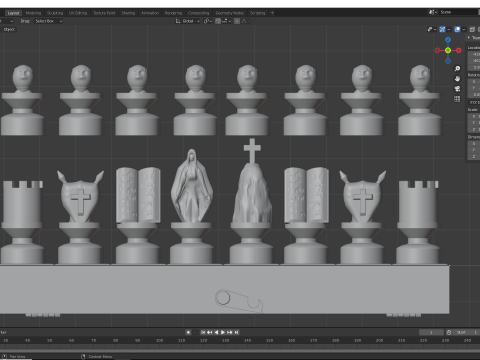The image size is (480, 360).
Task: Click frame 100 on the timeline ruler
Action: (159, 341)
